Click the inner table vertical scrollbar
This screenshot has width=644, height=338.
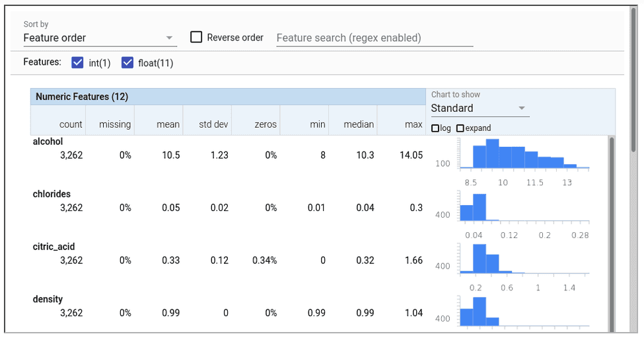[x=611, y=232]
